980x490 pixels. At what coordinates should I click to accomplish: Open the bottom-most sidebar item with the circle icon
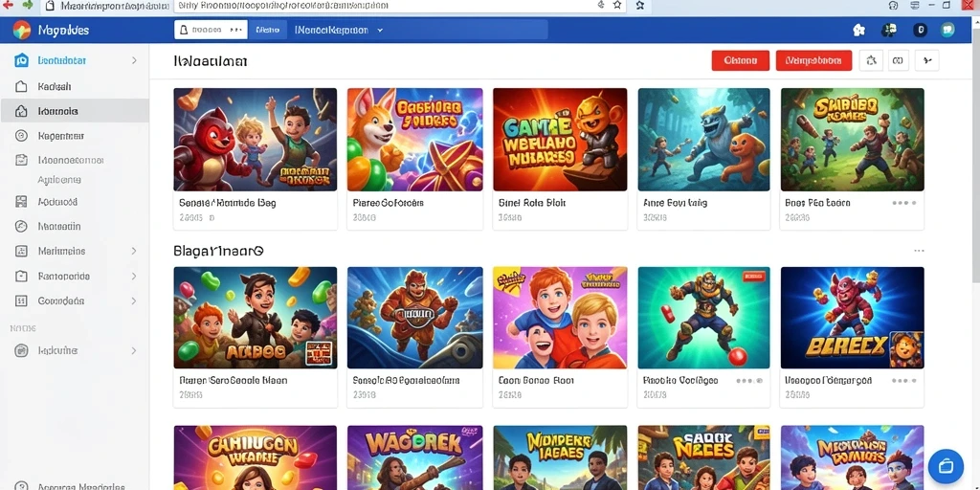(75, 485)
